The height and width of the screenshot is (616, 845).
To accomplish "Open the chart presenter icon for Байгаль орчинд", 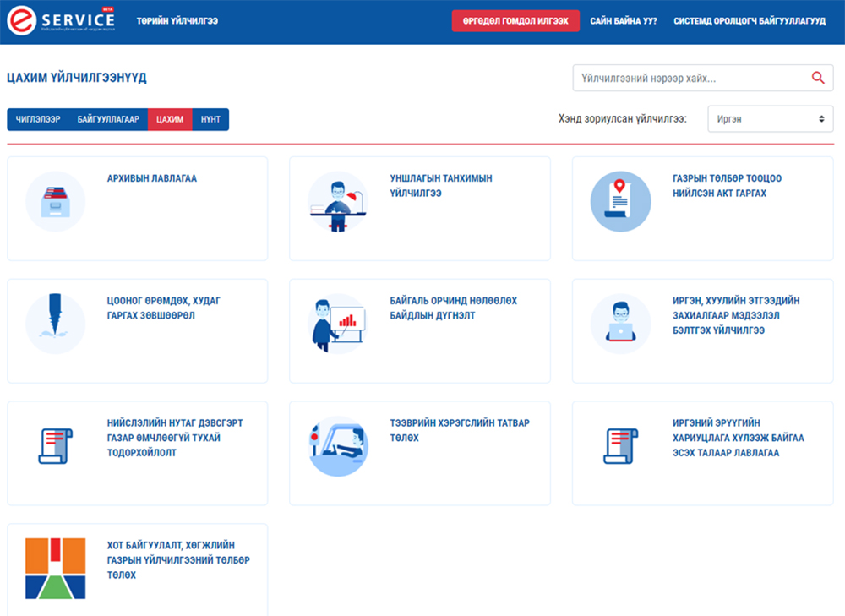I will [x=337, y=324].
